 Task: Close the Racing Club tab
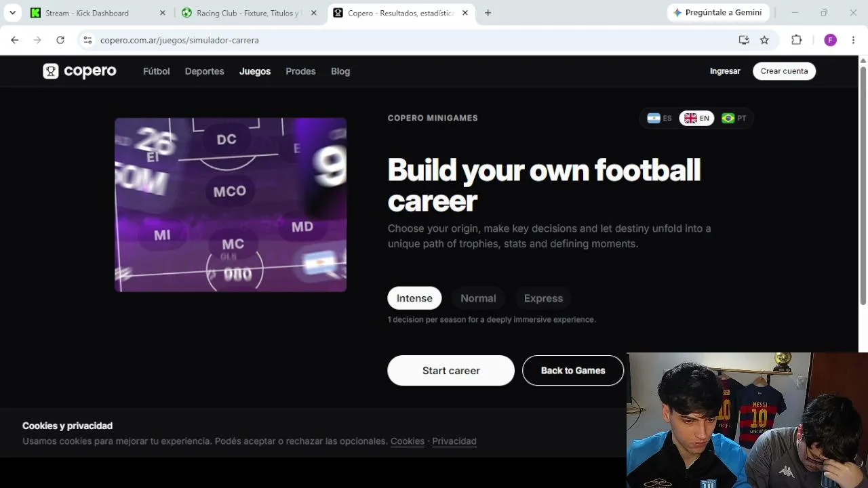pos(313,13)
